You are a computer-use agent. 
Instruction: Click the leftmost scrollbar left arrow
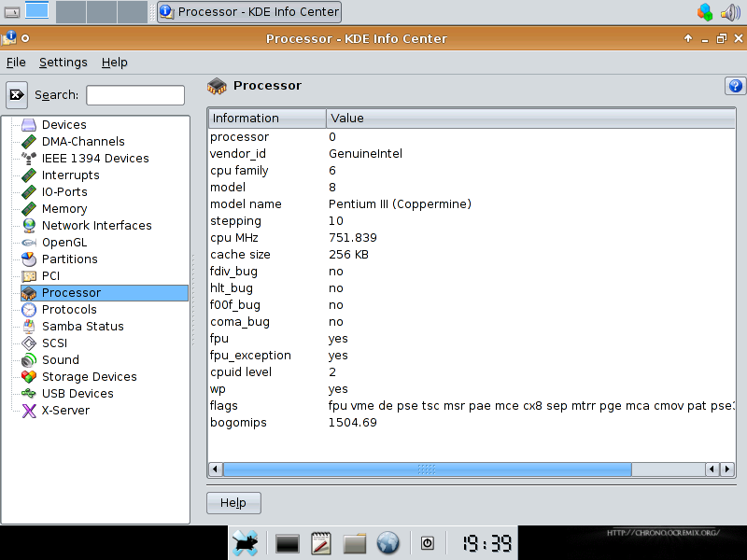click(x=215, y=469)
